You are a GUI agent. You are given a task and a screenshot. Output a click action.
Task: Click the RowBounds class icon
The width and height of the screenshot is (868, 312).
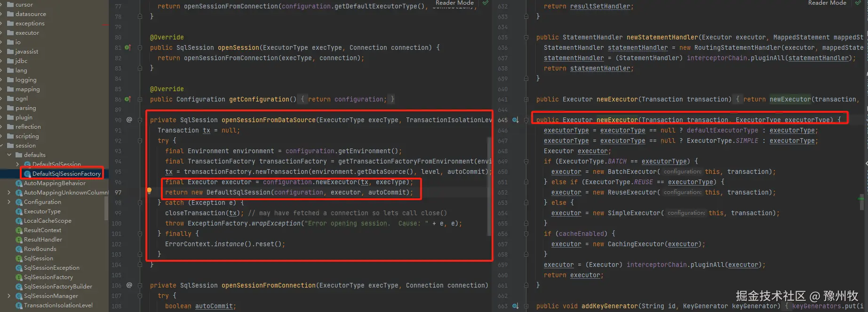[x=19, y=249]
